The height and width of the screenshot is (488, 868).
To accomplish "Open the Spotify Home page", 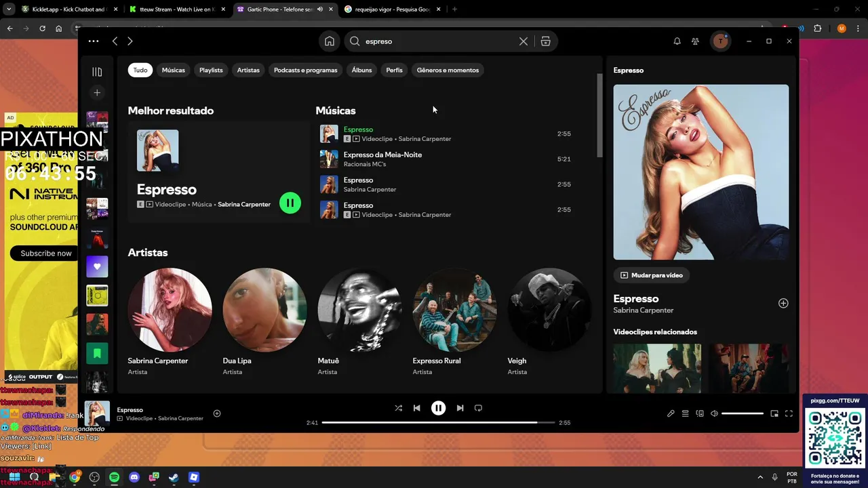I will point(330,41).
